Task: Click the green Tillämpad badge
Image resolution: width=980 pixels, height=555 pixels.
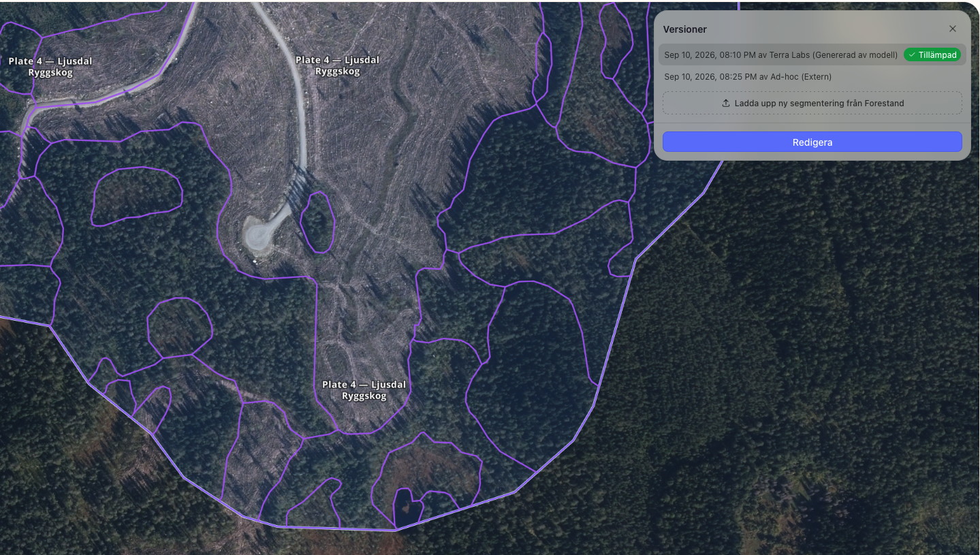Action: coord(932,54)
